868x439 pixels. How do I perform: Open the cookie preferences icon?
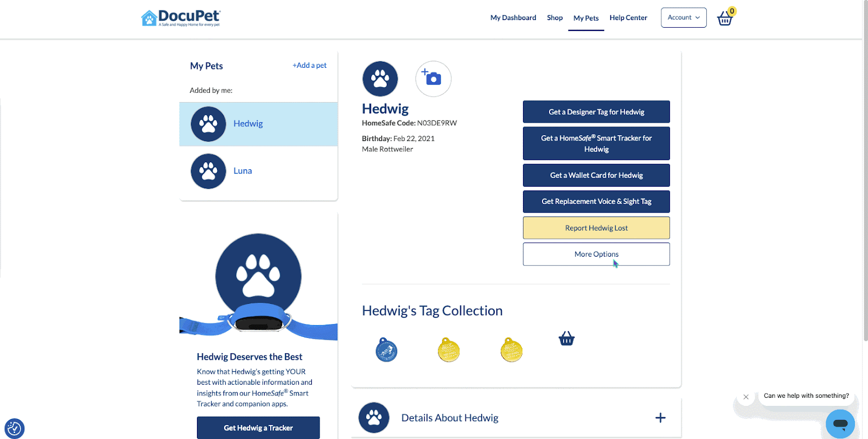[15, 428]
